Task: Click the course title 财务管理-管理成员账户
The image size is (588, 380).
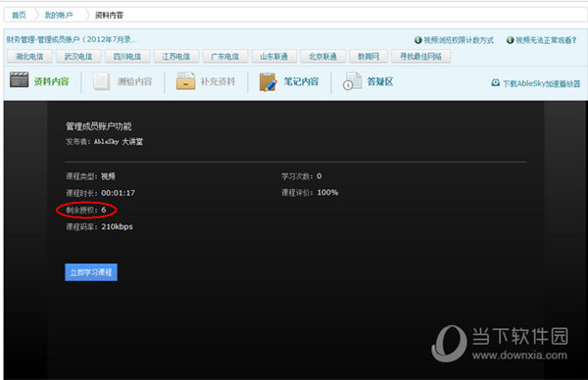Action: pyautogui.click(x=72, y=39)
